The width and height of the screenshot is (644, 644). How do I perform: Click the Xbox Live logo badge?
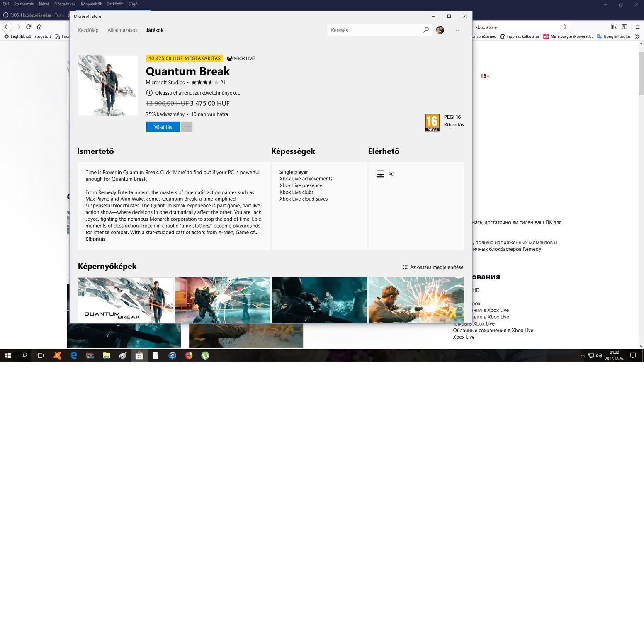click(241, 58)
